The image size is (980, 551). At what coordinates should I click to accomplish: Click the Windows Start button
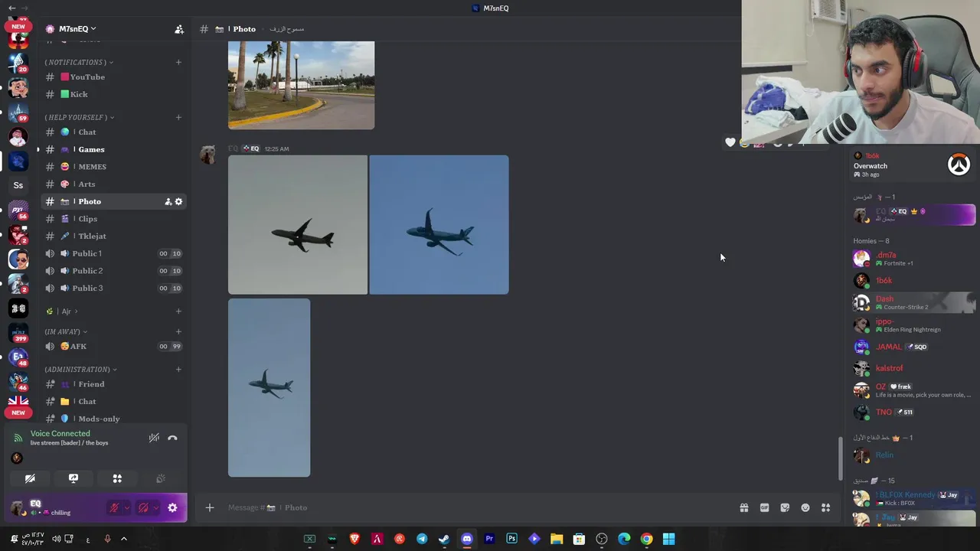coord(668,539)
